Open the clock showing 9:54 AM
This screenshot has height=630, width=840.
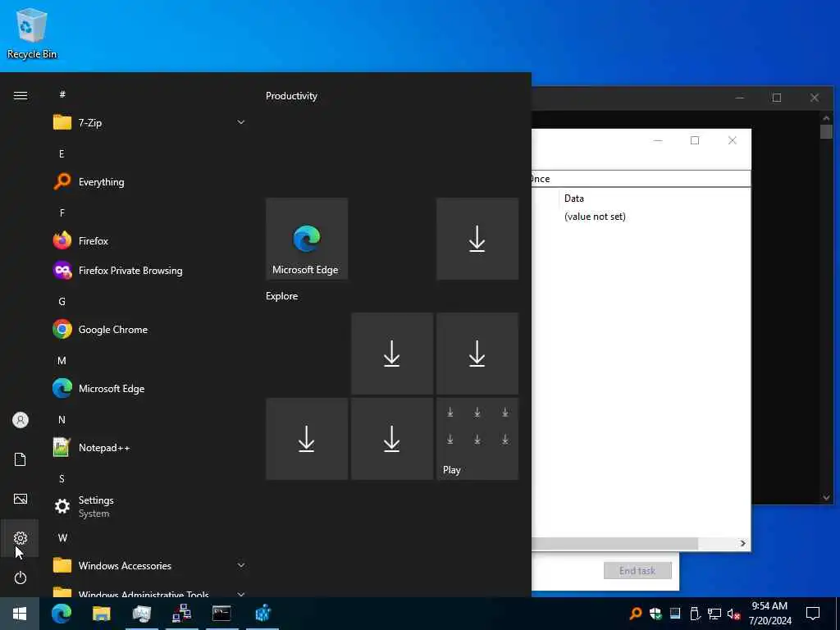point(769,614)
